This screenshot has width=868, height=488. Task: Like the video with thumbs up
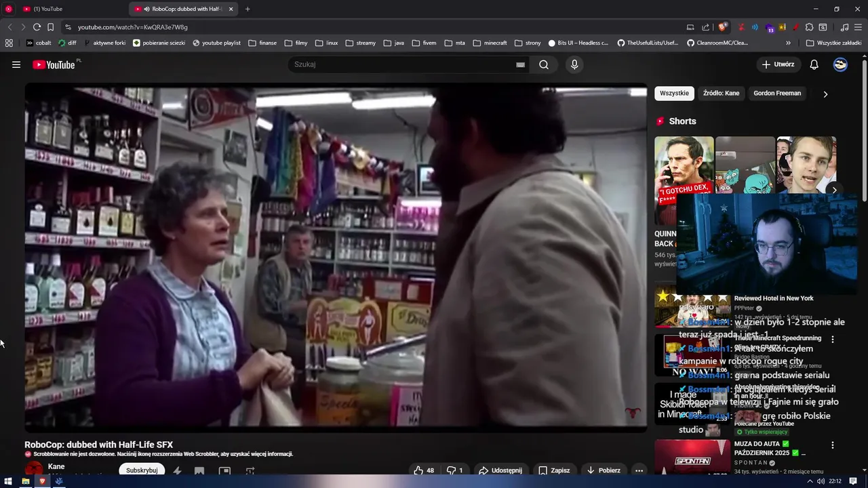click(425, 470)
